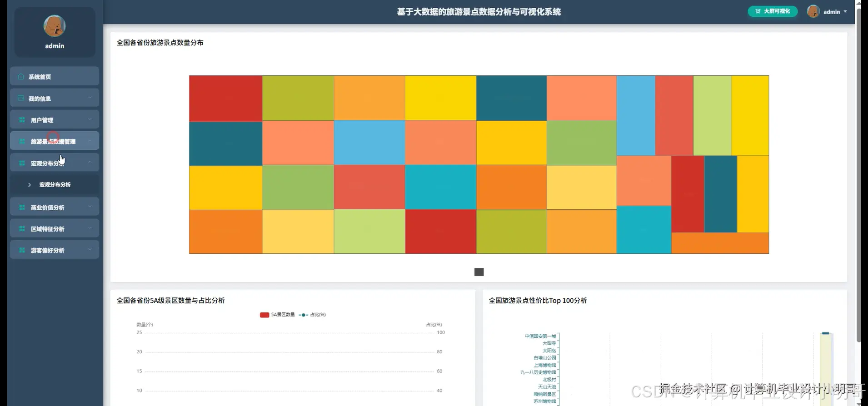868x406 pixels.
Task: Click the page's vertical scrollbar thumb
Action: 858,175
